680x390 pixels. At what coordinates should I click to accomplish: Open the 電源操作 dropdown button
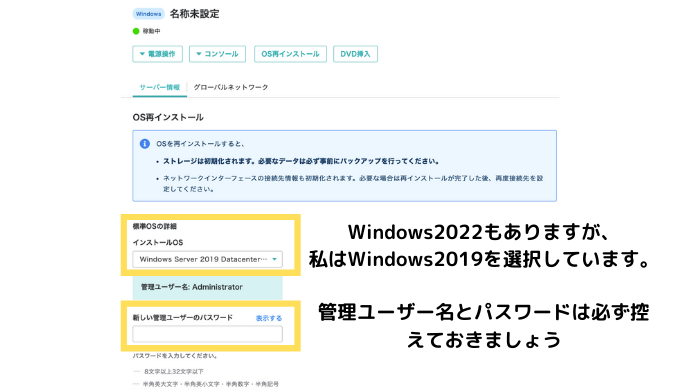(157, 54)
